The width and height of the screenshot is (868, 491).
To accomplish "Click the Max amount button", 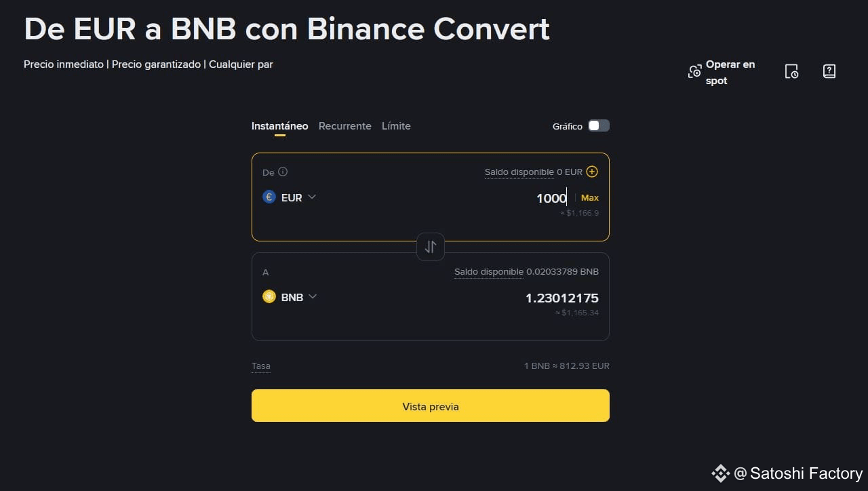I will (x=590, y=198).
